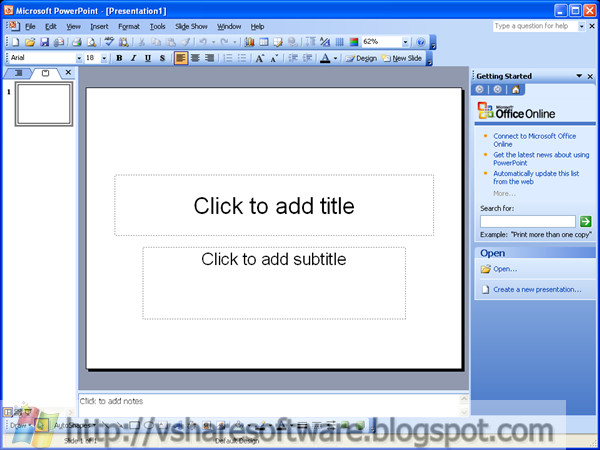The image size is (600, 450).
Task: Open the Research pane icon
Action: pos(124,42)
